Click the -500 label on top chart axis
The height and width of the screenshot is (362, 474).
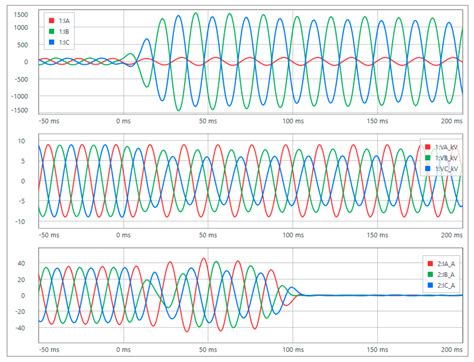click(21, 79)
